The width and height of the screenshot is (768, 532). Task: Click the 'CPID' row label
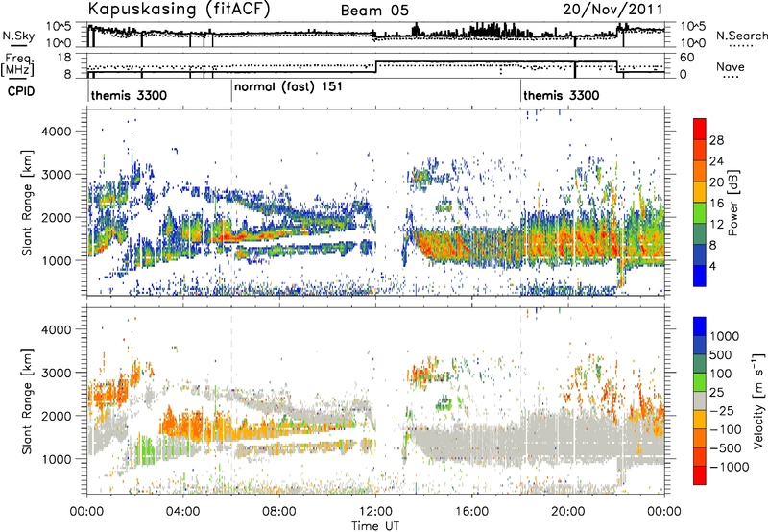point(21,91)
